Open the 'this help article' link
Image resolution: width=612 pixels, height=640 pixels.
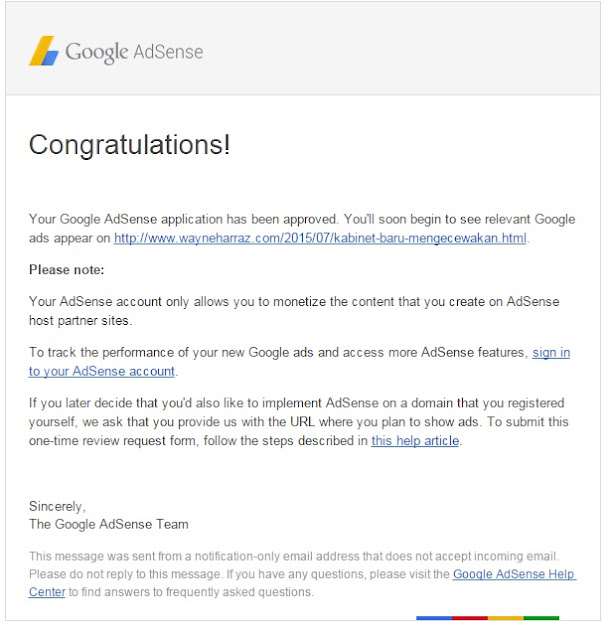point(415,440)
